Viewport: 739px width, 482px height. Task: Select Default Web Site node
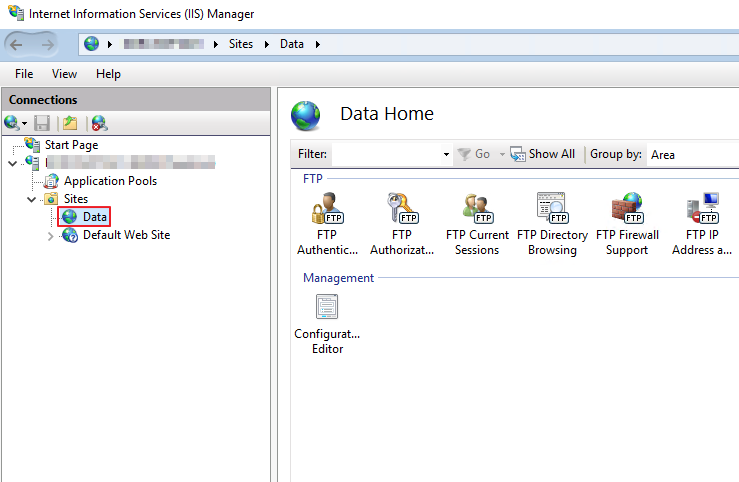click(x=126, y=235)
